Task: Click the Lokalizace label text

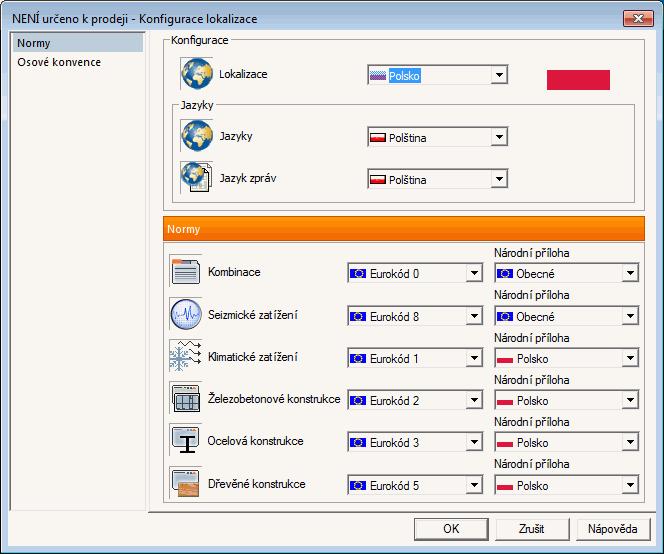Action: tap(243, 74)
